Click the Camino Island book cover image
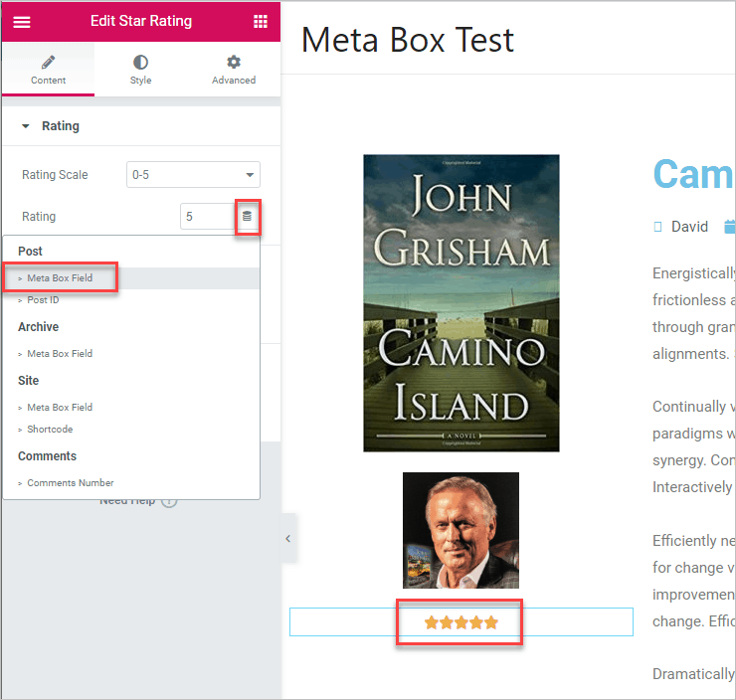The image size is (736, 700). click(x=460, y=302)
